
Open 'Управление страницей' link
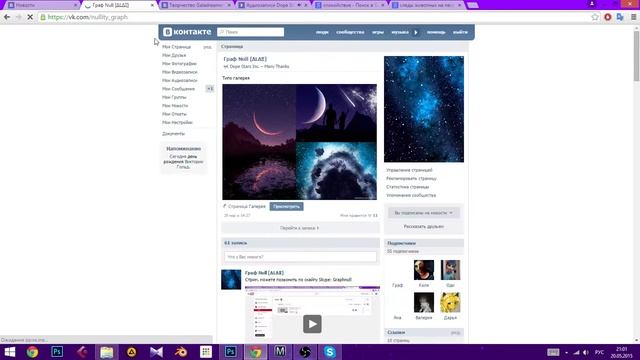coord(409,170)
